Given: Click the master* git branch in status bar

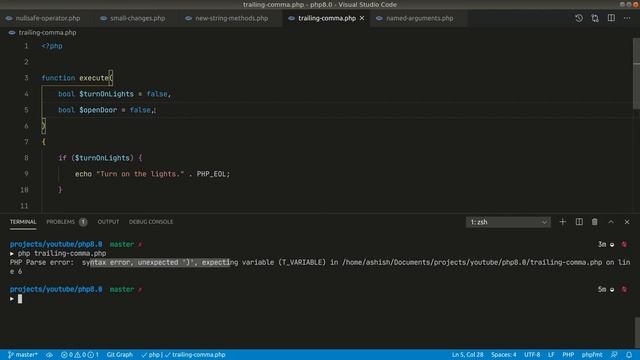Looking at the screenshot, I should (23, 355).
